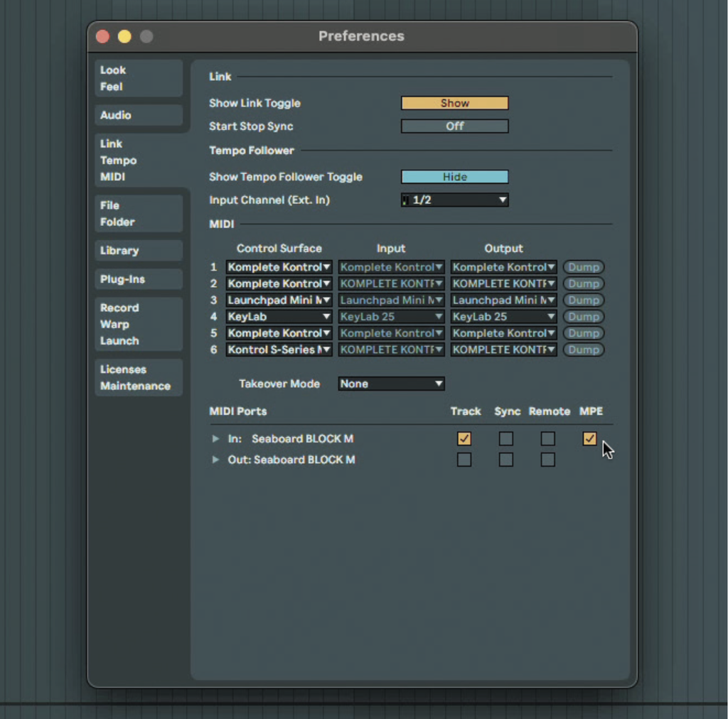Image resolution: width=728 pixels, height=719 pixels.
Task: Uncheck MPE for Seaboard BLOCK M input
Action: pos(589,439)
